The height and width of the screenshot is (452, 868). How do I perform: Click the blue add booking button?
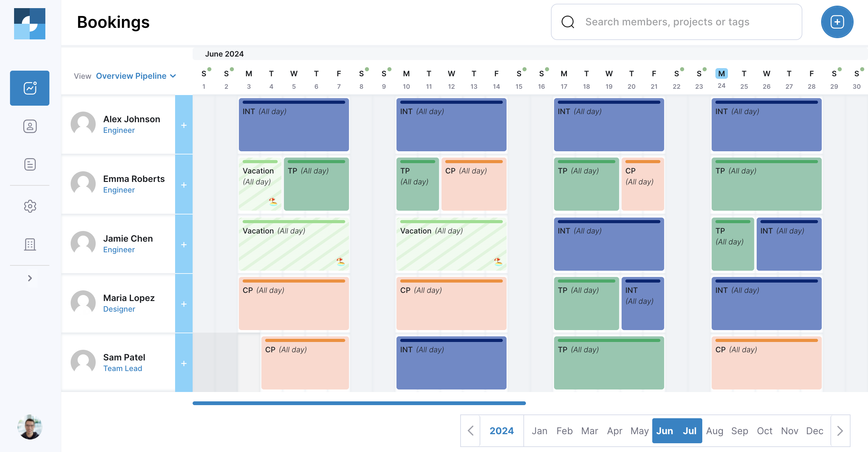[837, 22]
